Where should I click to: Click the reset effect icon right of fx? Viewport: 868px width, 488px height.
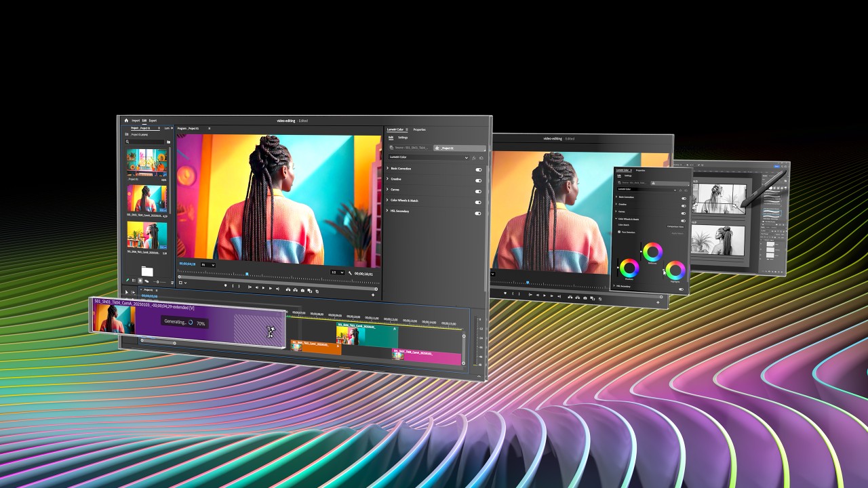pos(481,158)
